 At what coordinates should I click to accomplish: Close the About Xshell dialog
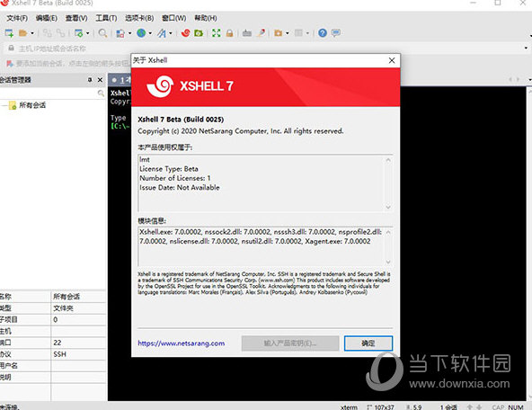392,60
